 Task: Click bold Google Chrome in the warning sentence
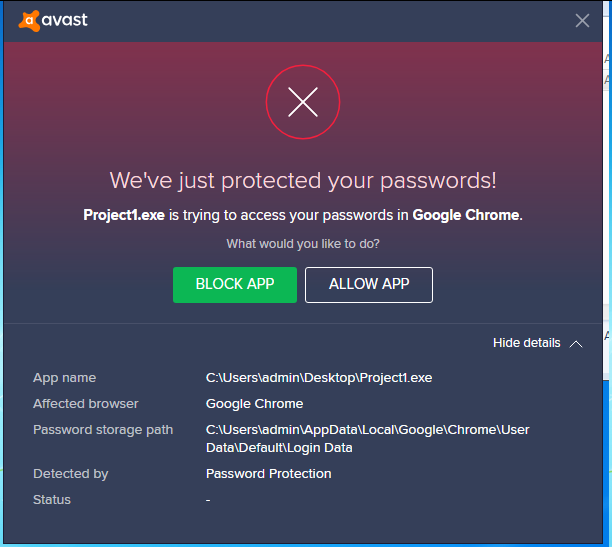[466, 215]
